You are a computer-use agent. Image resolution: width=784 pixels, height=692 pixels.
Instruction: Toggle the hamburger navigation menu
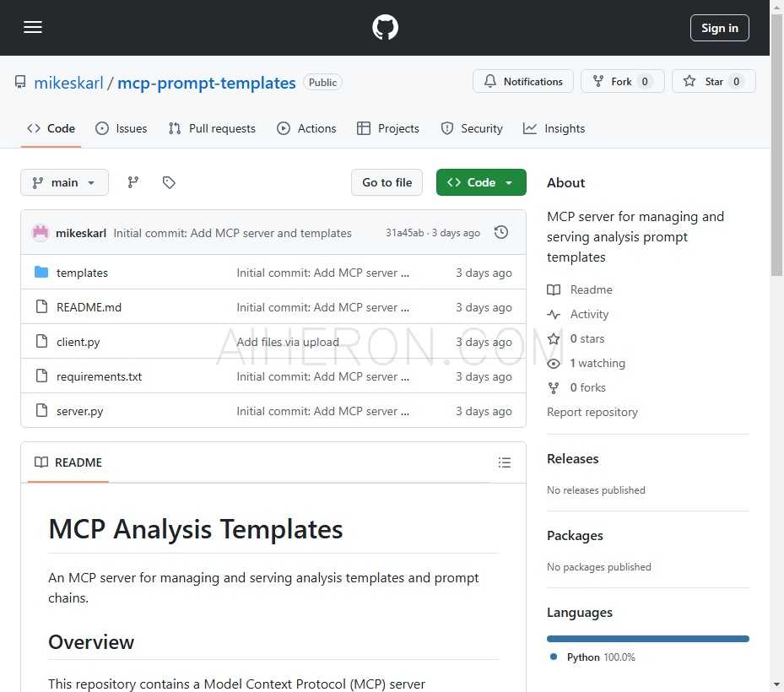point(33,27)
